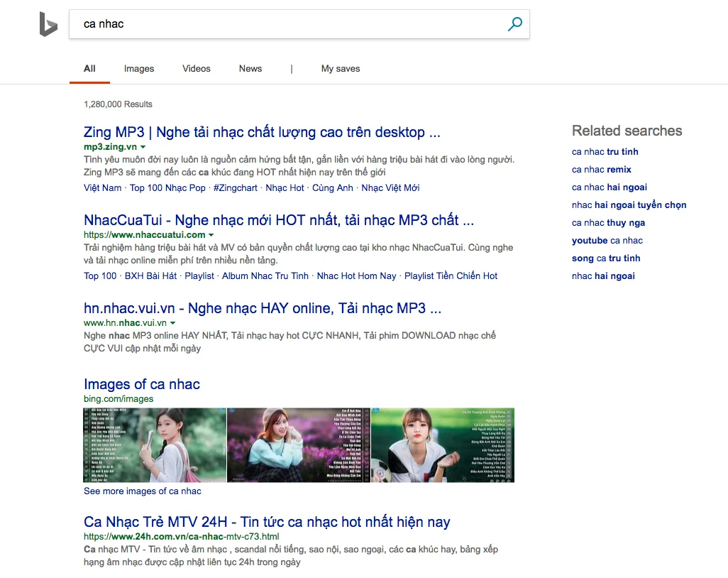This screenshot has height=578, width=728.
Task: Open the Nhạc Việt Mới sublink
Action: tap(390, 187)
